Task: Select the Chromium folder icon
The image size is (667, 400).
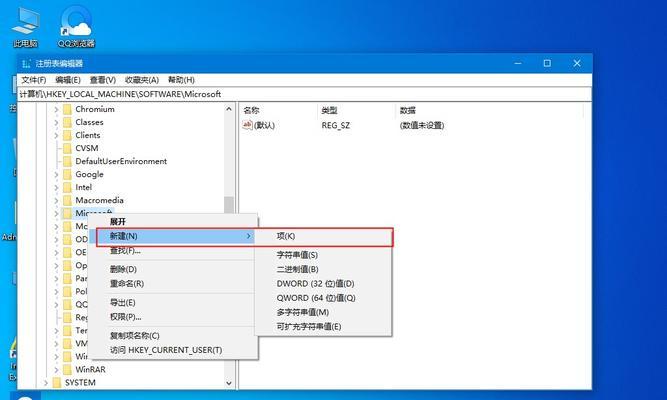Action: pos(67,109)
